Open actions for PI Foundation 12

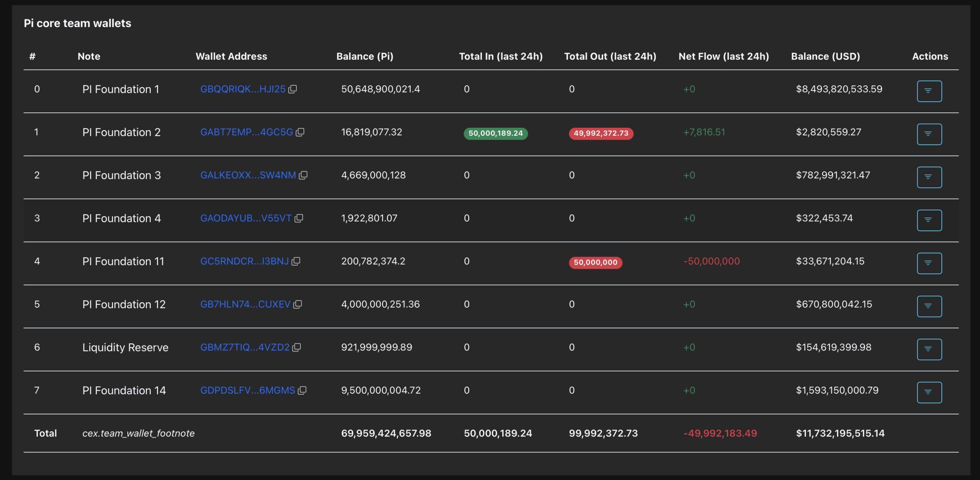click(929, 306)
